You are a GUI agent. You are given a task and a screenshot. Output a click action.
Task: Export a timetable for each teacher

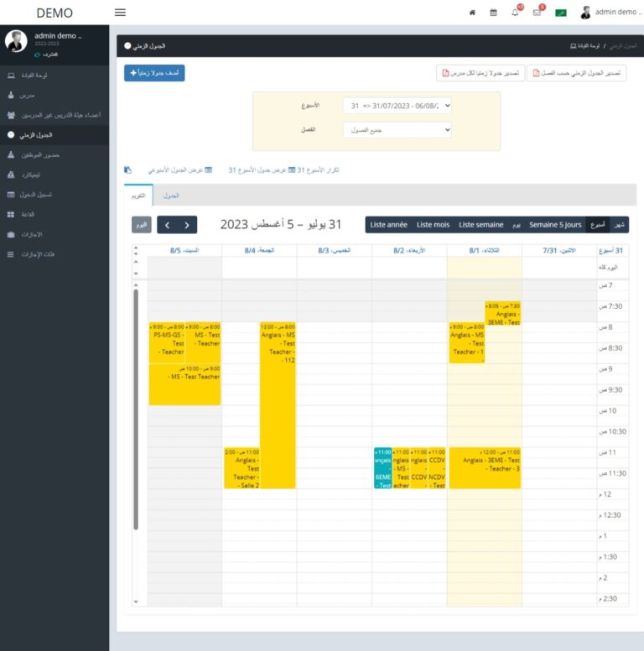(480, 73)
